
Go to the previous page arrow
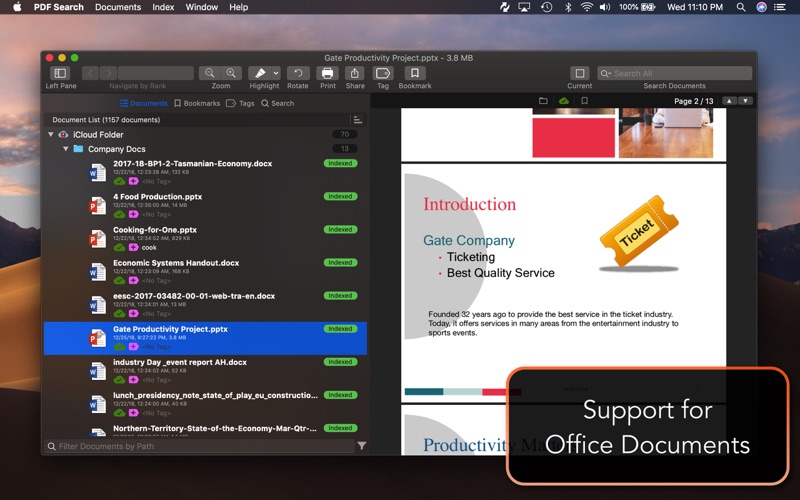coord(729,101)
